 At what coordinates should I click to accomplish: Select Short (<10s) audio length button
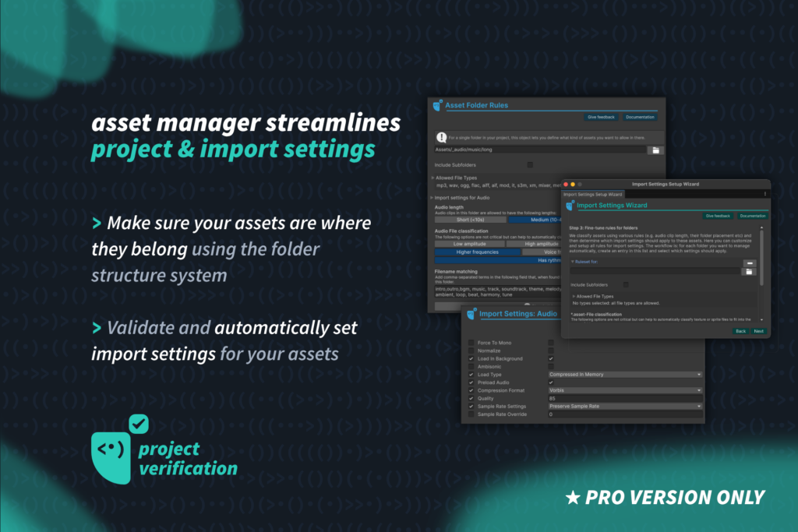coord(470,220)
